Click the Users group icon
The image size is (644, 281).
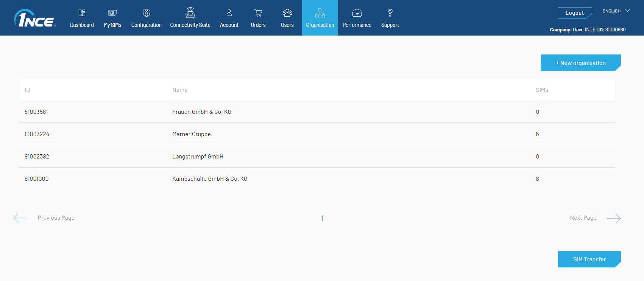(x=287, y=13)
